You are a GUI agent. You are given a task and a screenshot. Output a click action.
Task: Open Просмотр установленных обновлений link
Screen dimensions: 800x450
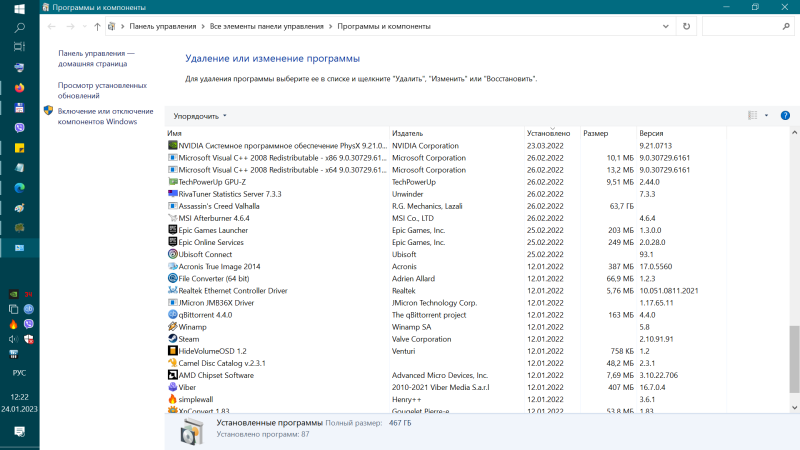point(102,90)
